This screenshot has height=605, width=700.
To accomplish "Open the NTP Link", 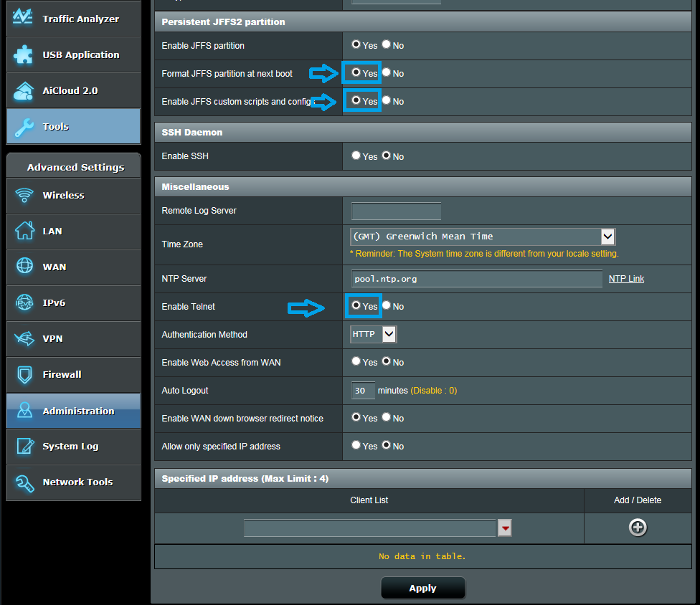I will point(626,279).
